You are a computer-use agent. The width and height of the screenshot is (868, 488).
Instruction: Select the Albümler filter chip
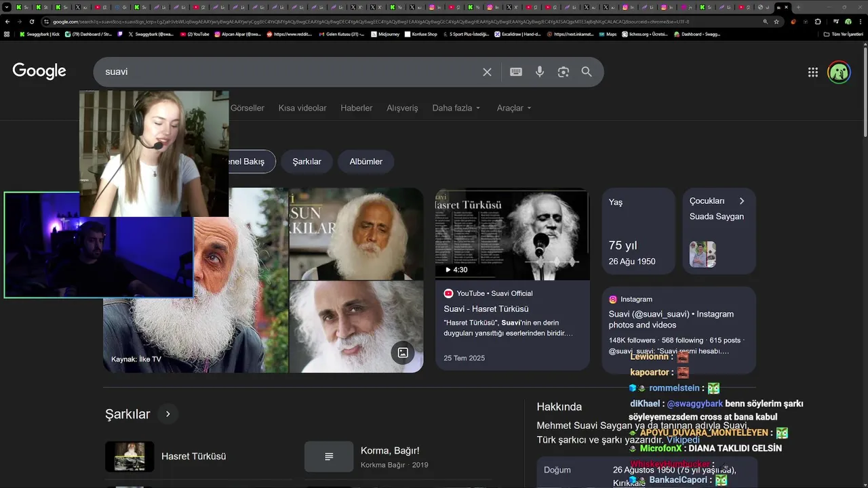point(366,161)
